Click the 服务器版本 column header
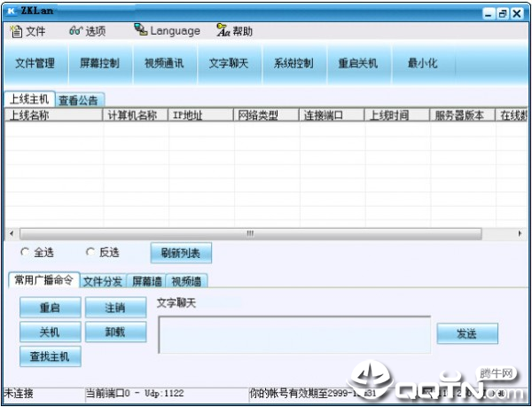The width and height of the screenshot is (532, 407). pos(463,115)
